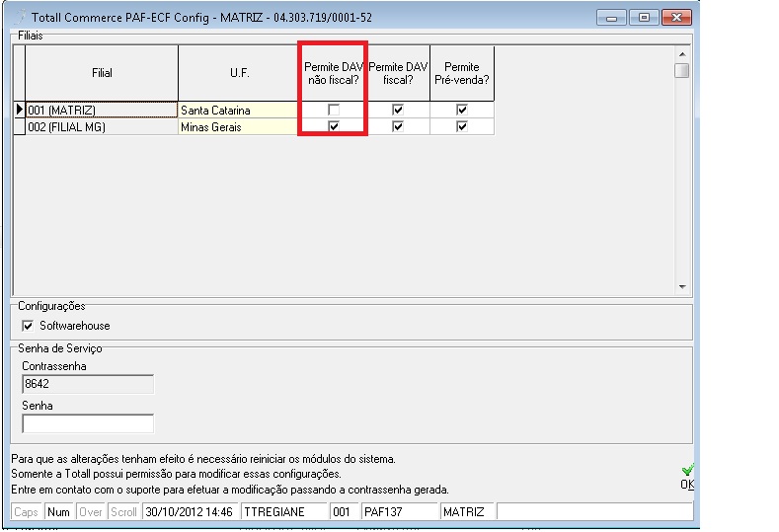Viewport: 779px width, 532px height.
Task: Click the Filial column header
Action: tap(102, 73)
